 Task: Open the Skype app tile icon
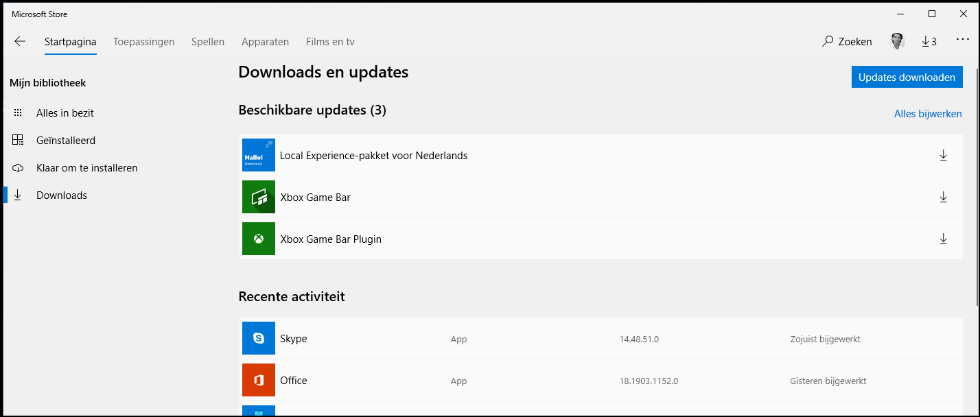click(259, 338)
